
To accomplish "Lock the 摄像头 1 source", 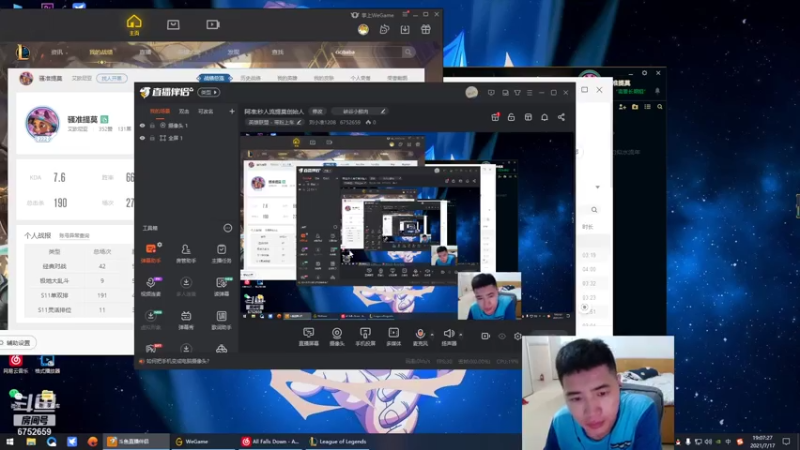I will point(152,126).
